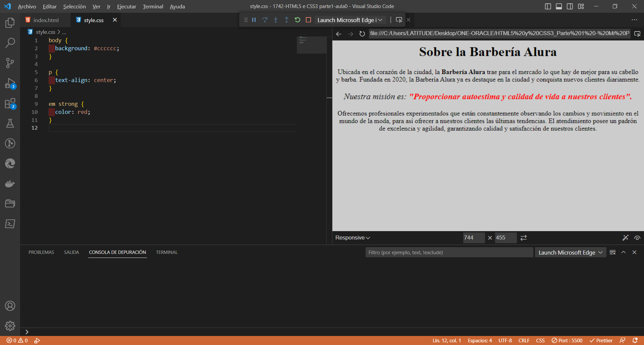The image size is (644, 345).
Task: Click errors and warnings count in status bar
Action: (17, 340)
